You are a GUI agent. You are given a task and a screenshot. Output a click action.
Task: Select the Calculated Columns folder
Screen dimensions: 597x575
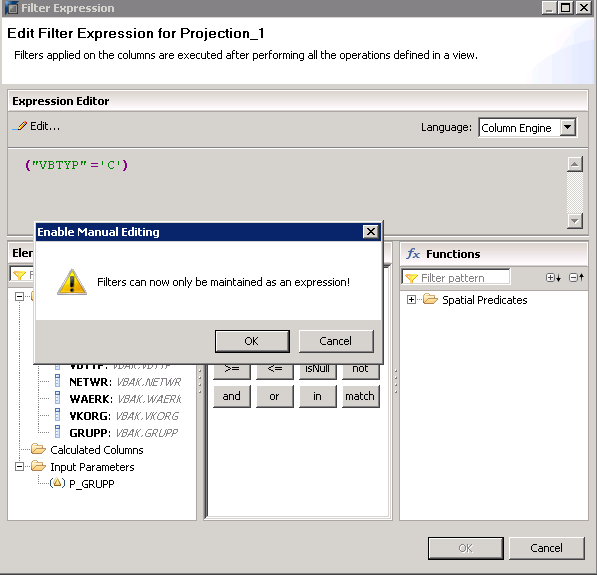point(97,450)
